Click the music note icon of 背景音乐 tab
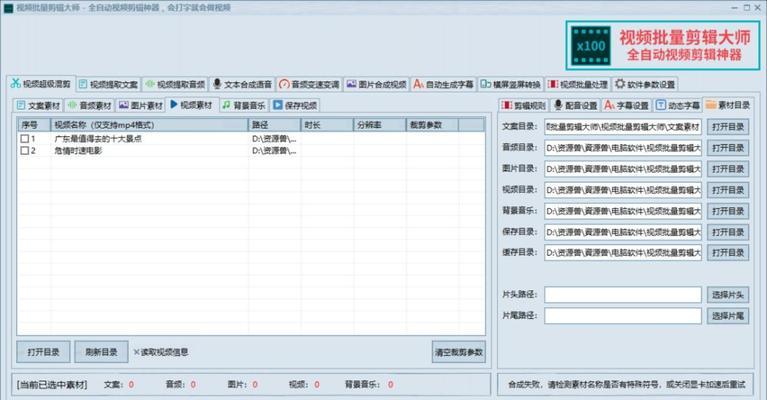767x400 pixels. [226, 105]
